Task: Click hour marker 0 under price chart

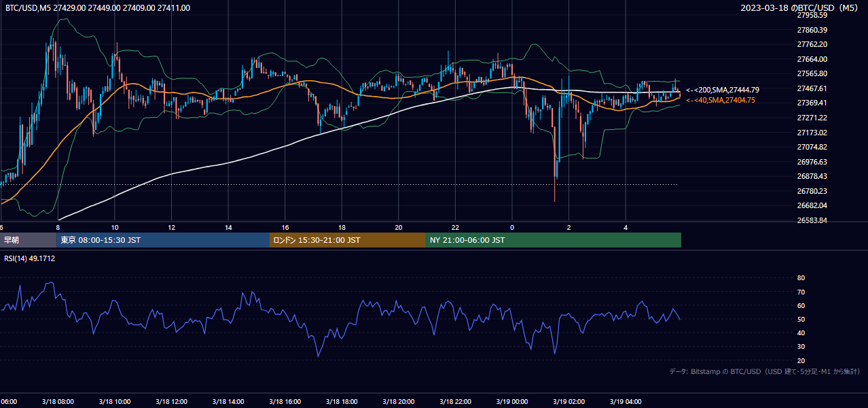Action: pos(511,227)
